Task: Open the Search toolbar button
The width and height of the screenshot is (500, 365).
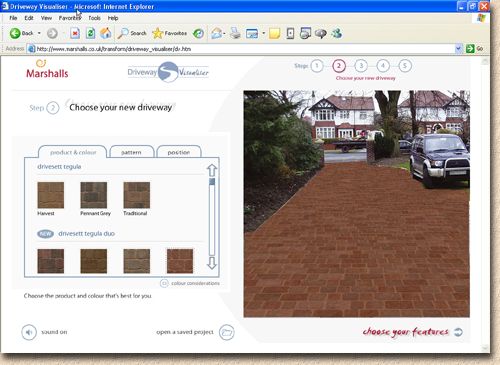Action: (x=132, y=33)
